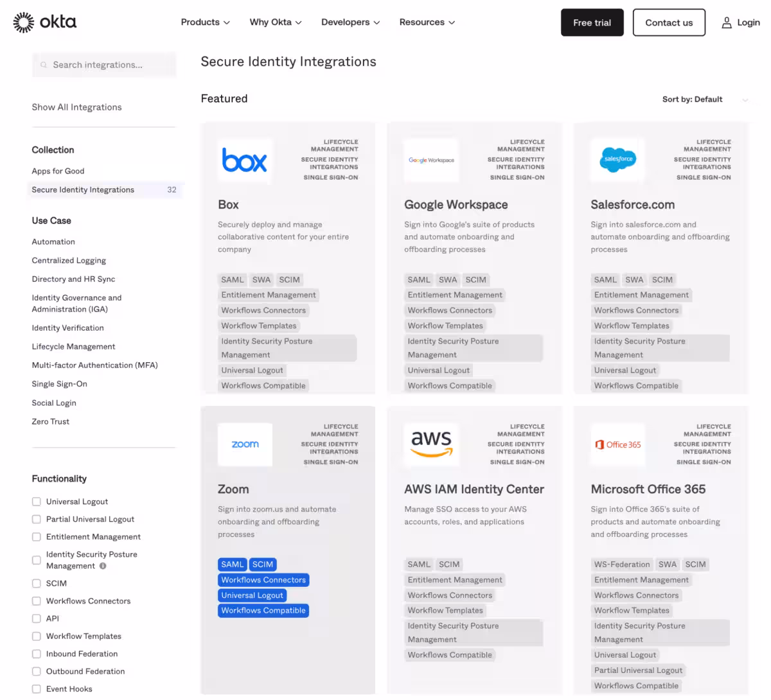The image size is (771, 700).
Task: Open the Resources menu
Action: pyautogui.click(x=427, y=22)
